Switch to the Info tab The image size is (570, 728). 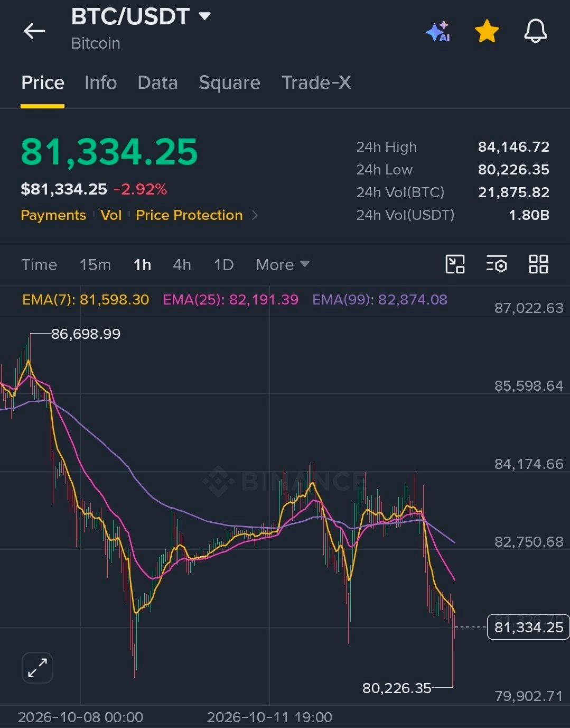[x=100, y=82]
